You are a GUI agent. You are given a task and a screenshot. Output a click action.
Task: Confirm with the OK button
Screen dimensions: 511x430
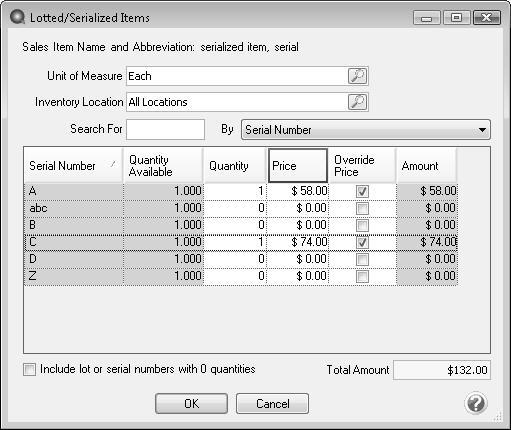point(192,404)
